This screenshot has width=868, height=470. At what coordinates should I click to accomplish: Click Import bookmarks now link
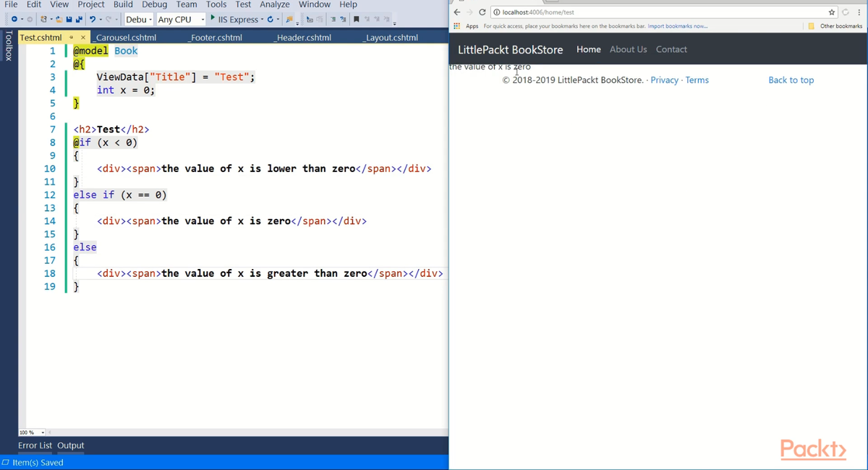pyautogui.click(x=678, y=26)
